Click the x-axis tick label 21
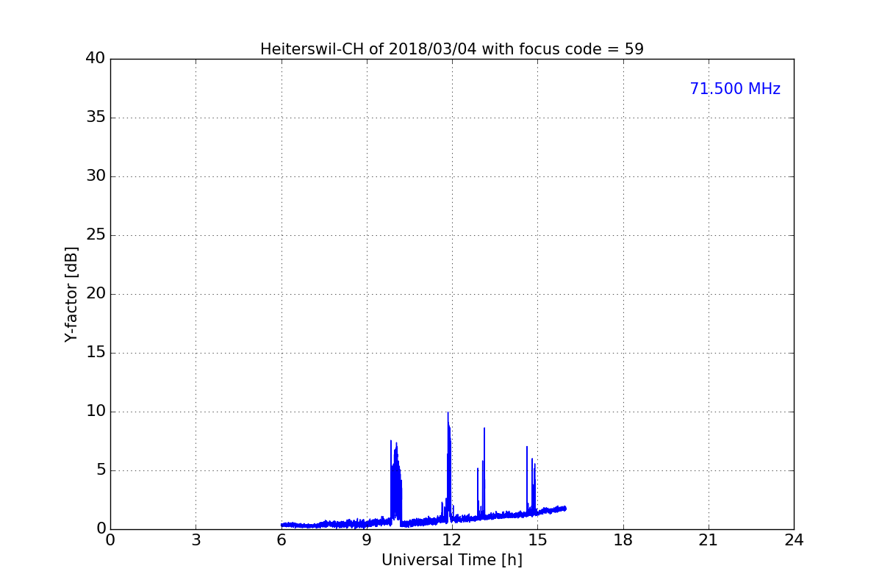The width and height of the screenshot is (882, 588). click(x=709, y=540)
